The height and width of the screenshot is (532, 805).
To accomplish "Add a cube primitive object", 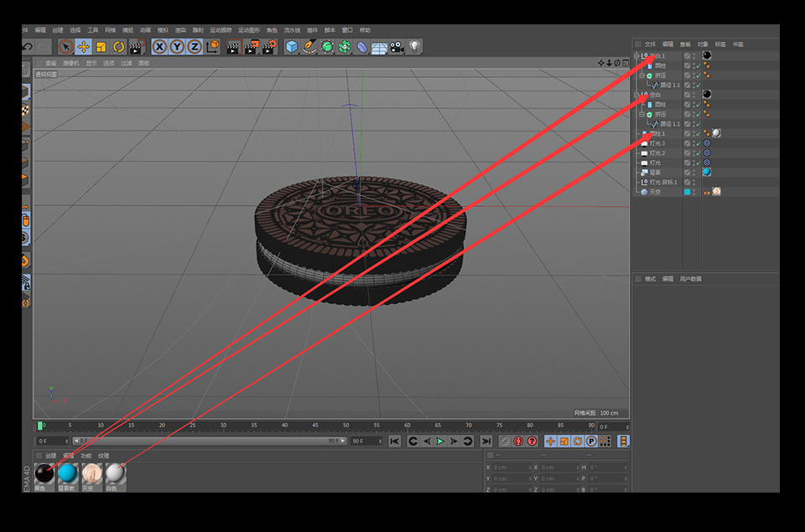I will pos(292,47).
